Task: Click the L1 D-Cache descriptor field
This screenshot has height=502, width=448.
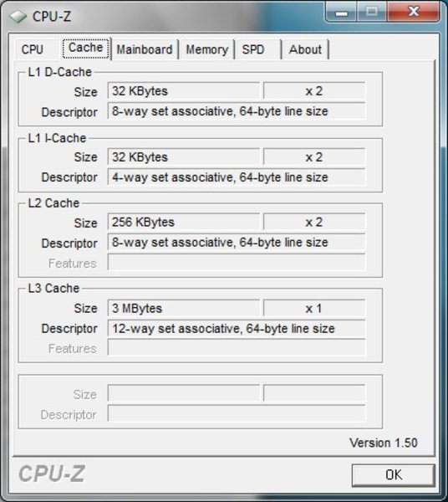Action: coord(237,111)
